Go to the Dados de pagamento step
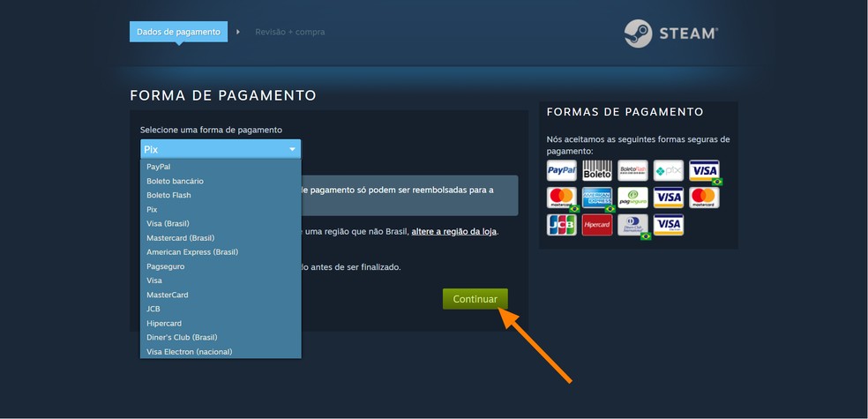 [x=178, y=32]
